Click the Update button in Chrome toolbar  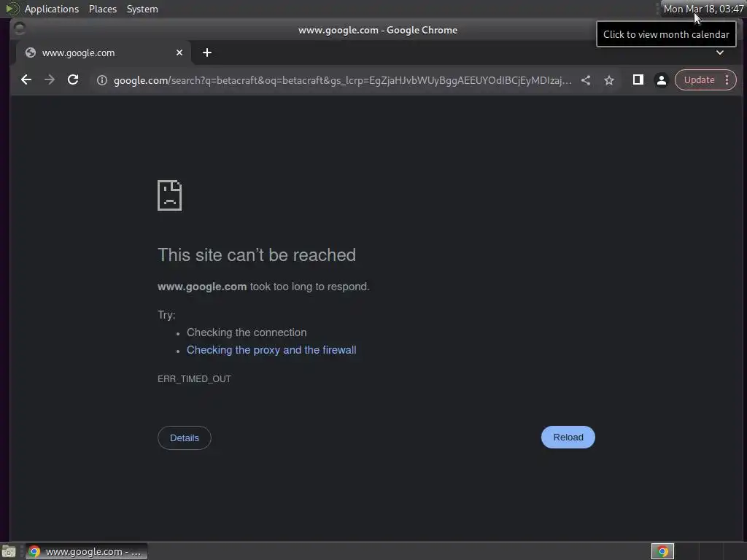coord(699,80)
